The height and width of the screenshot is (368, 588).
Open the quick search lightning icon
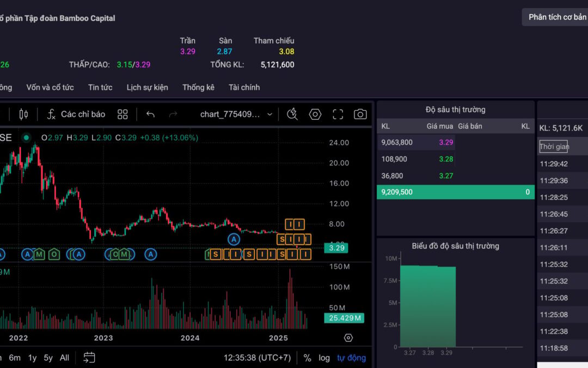(292, 114)
